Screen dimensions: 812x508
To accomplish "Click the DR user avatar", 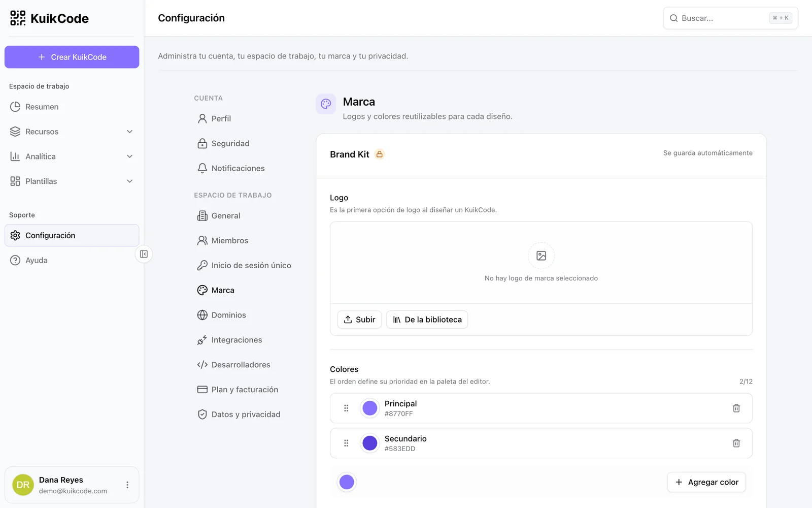I will pyautogui.click(x=23, y=485).
